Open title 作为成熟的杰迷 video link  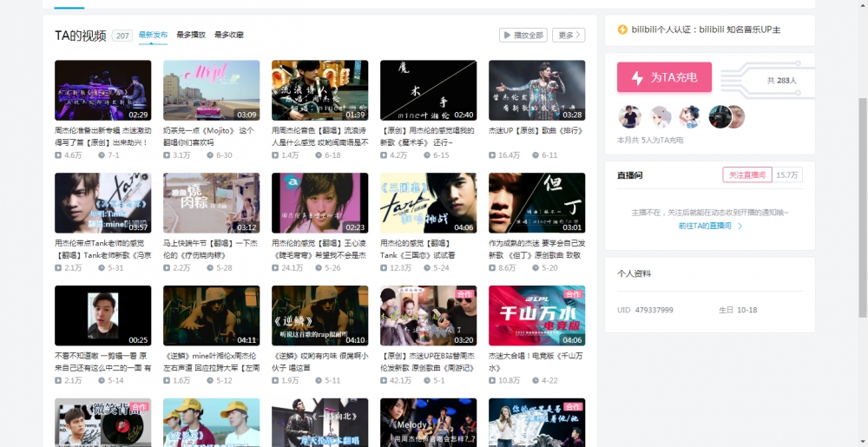(537, 249)
